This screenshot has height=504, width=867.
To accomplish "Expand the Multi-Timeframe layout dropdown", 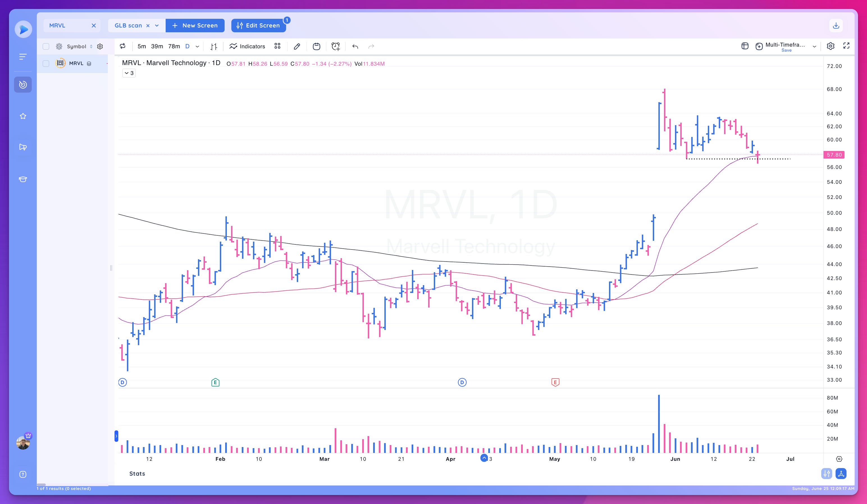I will coord(814,46).
